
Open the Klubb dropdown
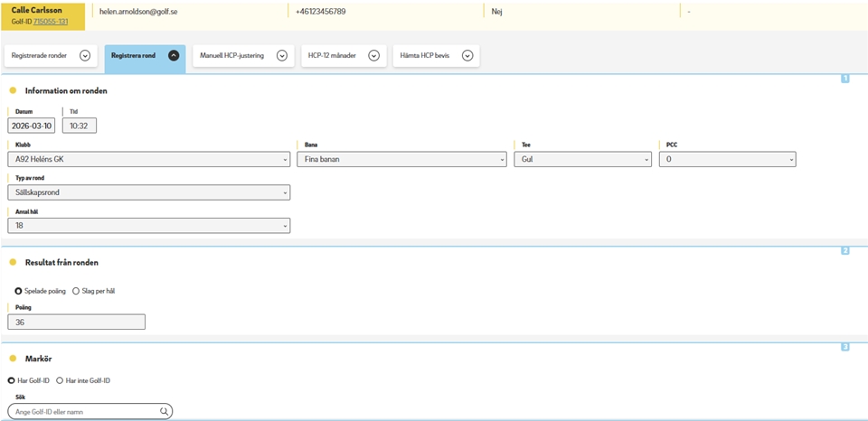pyautogui.click(x=149, y=159)
